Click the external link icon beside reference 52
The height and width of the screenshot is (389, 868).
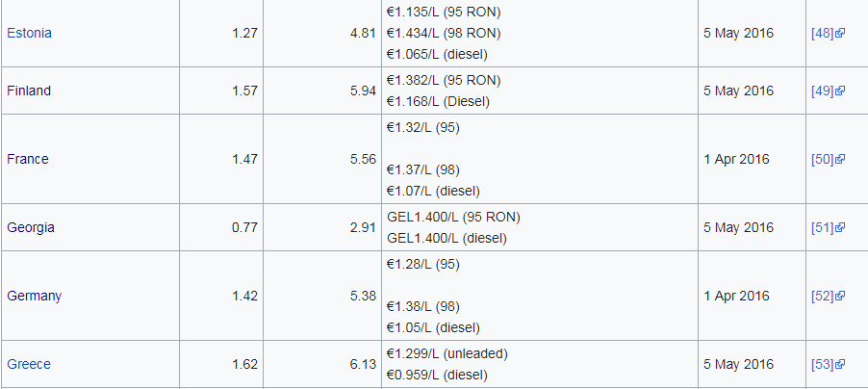[840, 296]
